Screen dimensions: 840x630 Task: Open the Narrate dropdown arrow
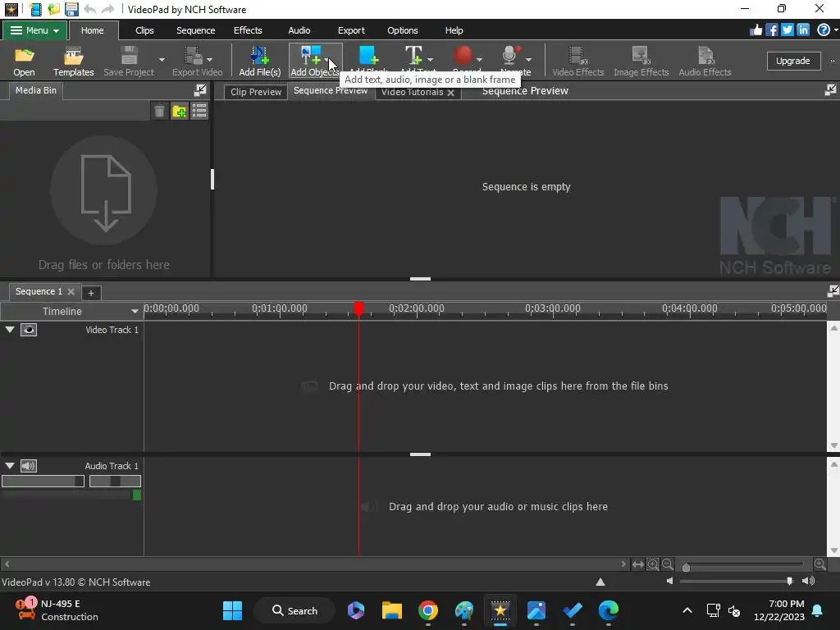tap(529, 59)
